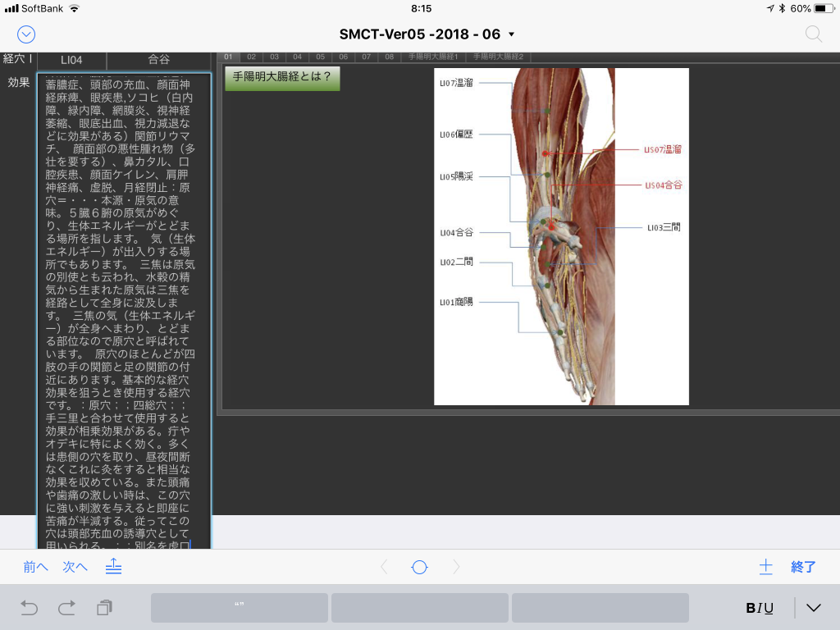This screenshot has height=630, width=840.
Task: Open the BIU text formatting options
Action: pyautogui.click(x=759, y=608)
